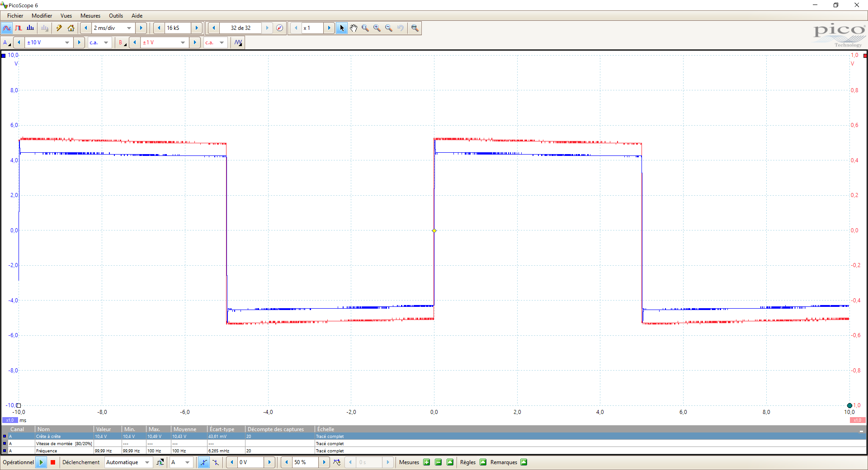Open advanced trigger settings icon
This screenshot has width=868, height=470.
160,462
